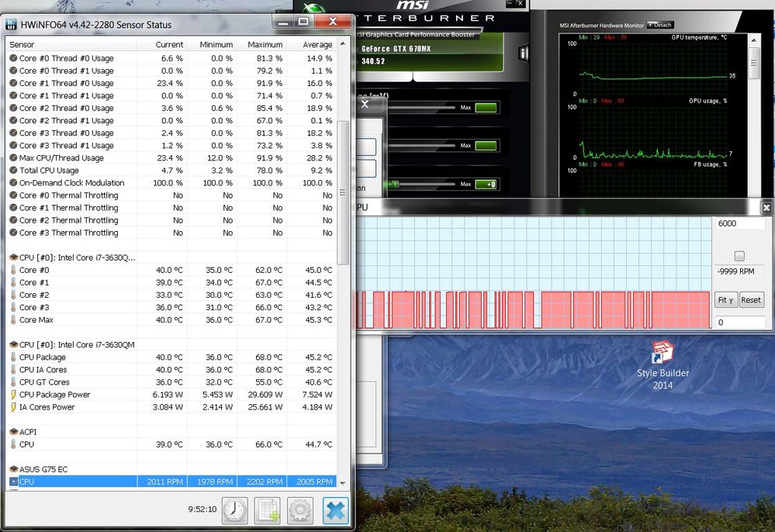The height and width of the screenshot is (532, 775).
Task: Click the Afterburner info 'i' icon
Action: coord(524,54)
